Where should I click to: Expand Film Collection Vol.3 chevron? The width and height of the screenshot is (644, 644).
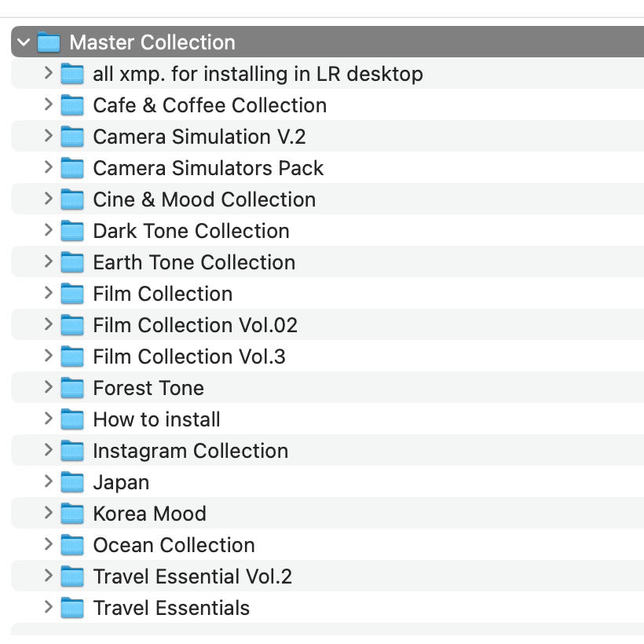(49, 356)
